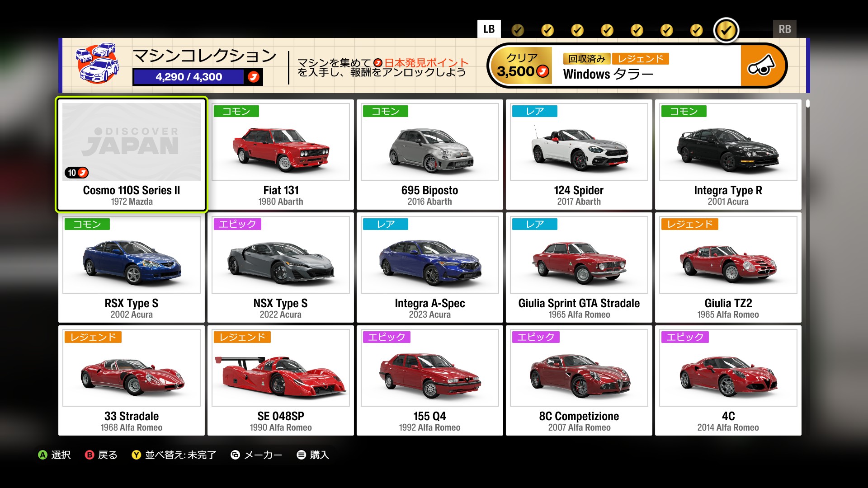Select the third checkmark page tab
Viewport: 868px width, 488px height.
point(577,30)
